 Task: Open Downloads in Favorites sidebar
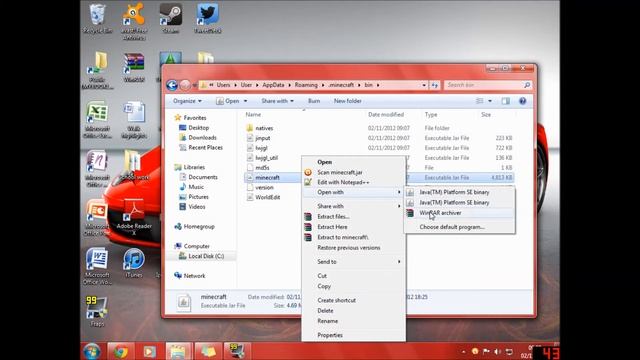(202, 138)
